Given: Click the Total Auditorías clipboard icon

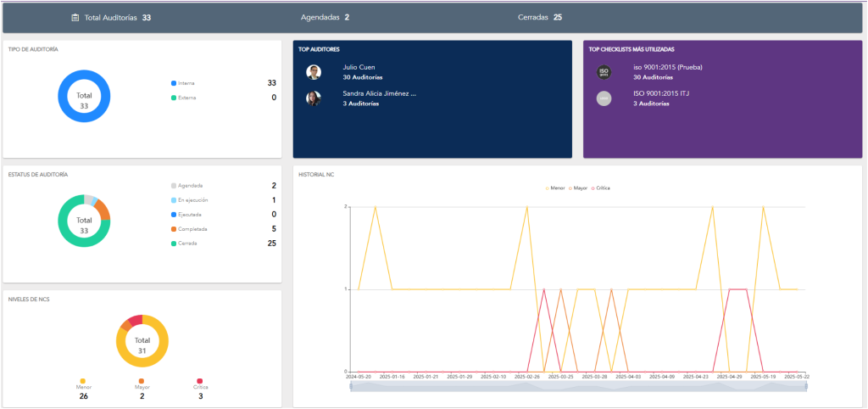Looking at the screenshot, I should (75, 17).
